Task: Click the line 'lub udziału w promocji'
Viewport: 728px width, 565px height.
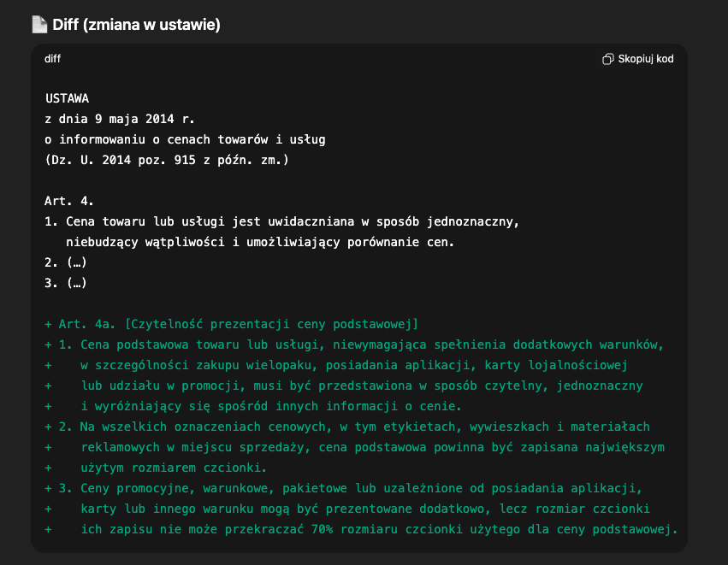Action: pyautogui.click(x=362, y=385)
